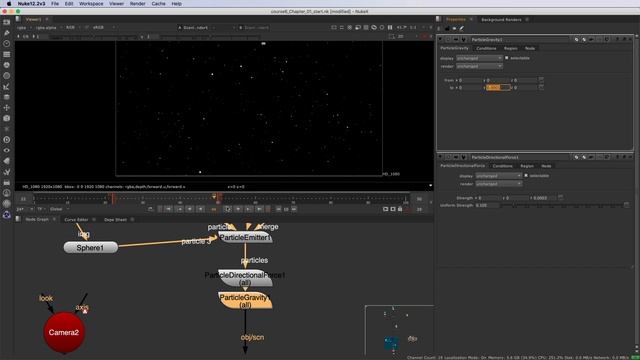Open the viewer rgba channel layer dropdown
This screenshot has width=640, height=360.
pos(23,28)
